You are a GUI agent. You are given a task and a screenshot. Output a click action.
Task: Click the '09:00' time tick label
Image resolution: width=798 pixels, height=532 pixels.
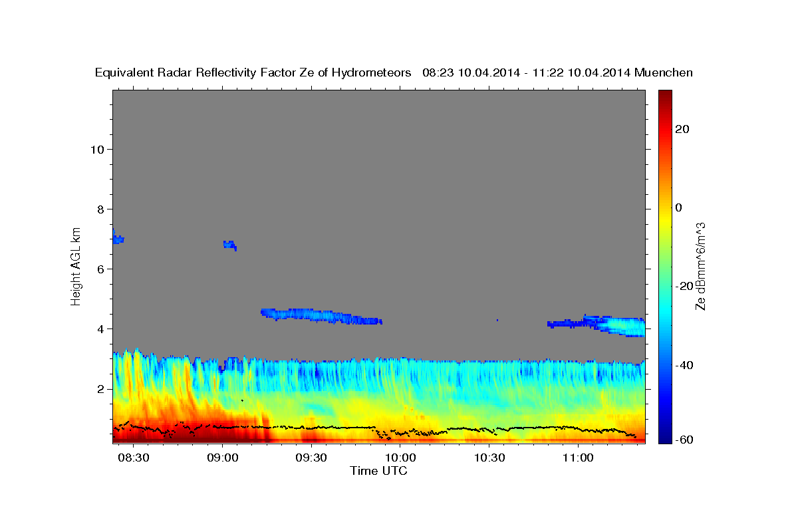pos(223,458)
